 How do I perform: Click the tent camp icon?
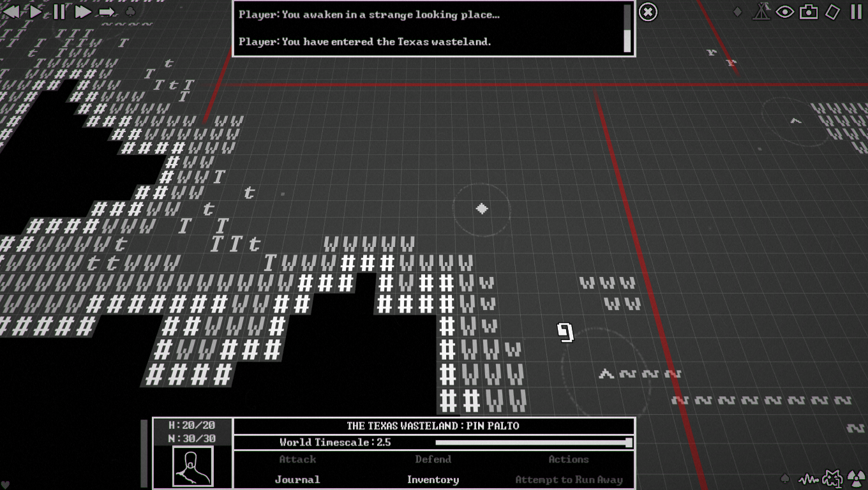[x=761, y=11]
